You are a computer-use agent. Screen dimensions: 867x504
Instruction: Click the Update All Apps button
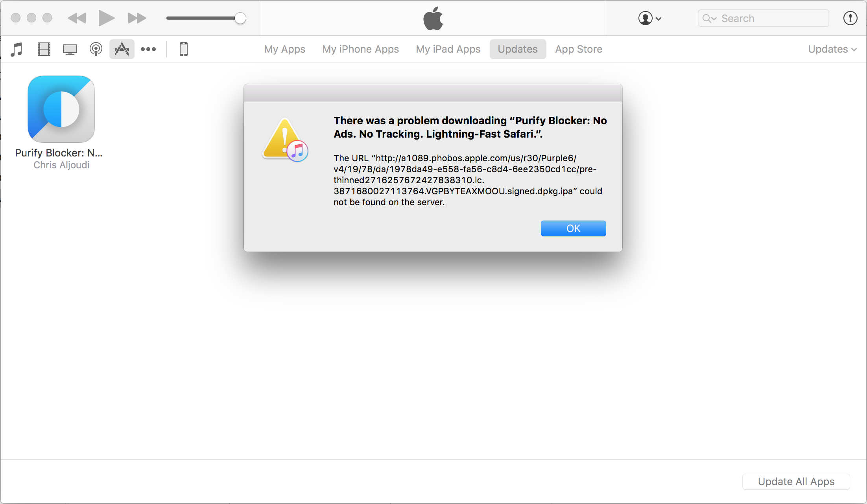[796, 482]
